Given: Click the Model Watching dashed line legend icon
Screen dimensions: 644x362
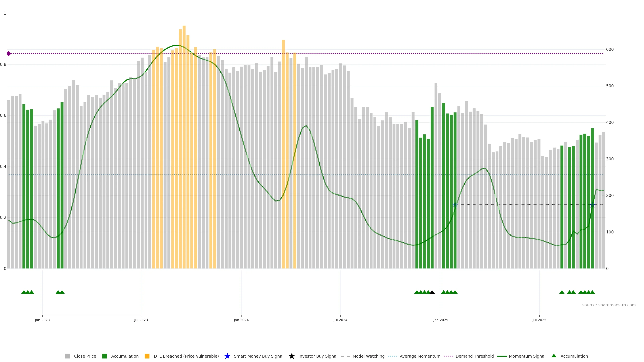Looking at the screenshot, I should click(x=345, y=356).
